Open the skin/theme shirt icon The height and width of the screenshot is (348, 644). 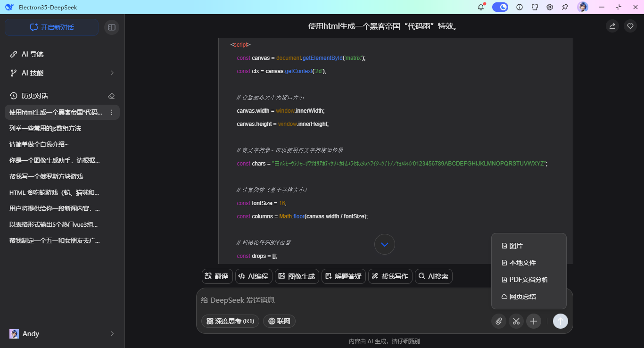click(x=535, y=7)
